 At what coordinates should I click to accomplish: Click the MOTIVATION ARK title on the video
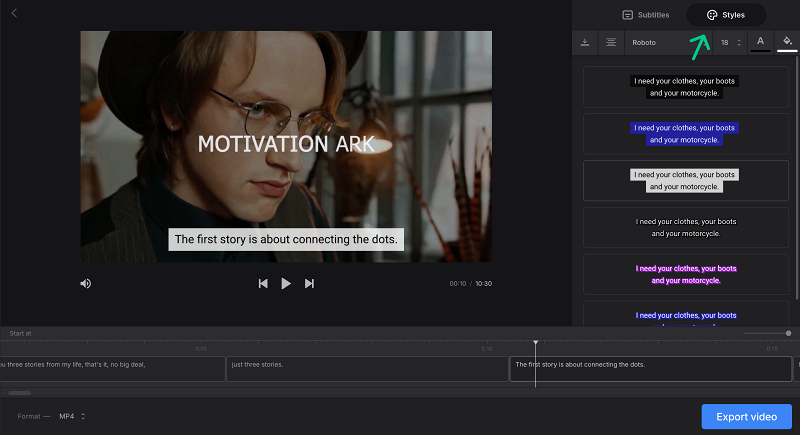(286, 144)
